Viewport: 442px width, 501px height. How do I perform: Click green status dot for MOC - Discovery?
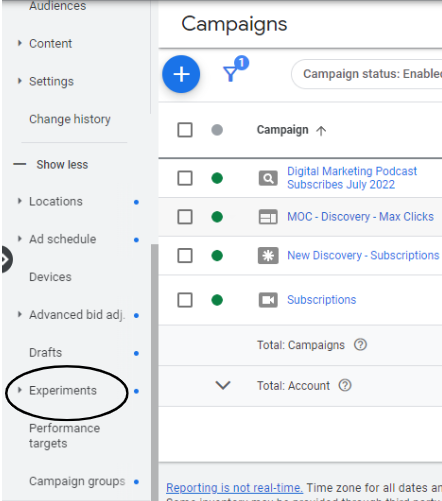click(x=217, y=217)
